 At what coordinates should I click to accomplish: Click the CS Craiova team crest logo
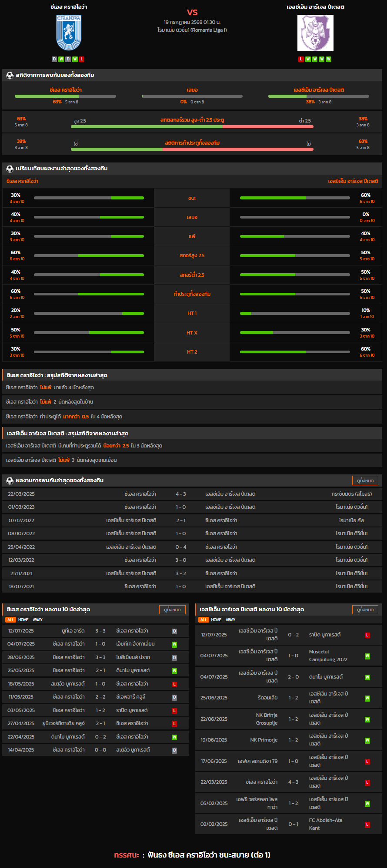[x=69, y=33]
